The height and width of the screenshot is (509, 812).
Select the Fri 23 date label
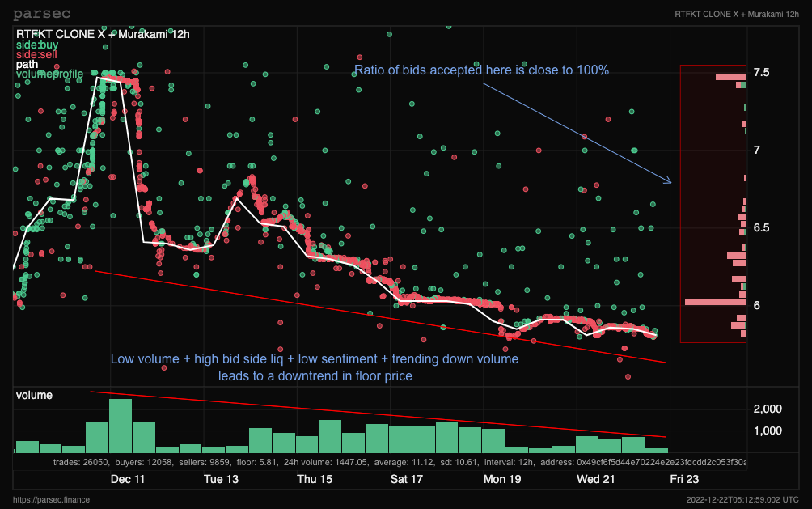tap(684, 479)
